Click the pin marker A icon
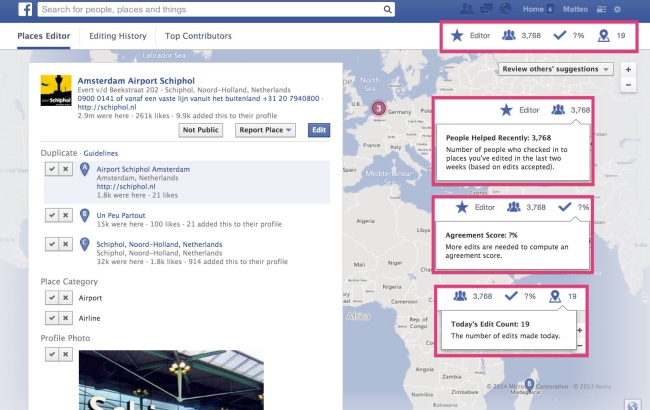This screenshot has height=410, width=650. pyautogui.click(x=85, y=169)
